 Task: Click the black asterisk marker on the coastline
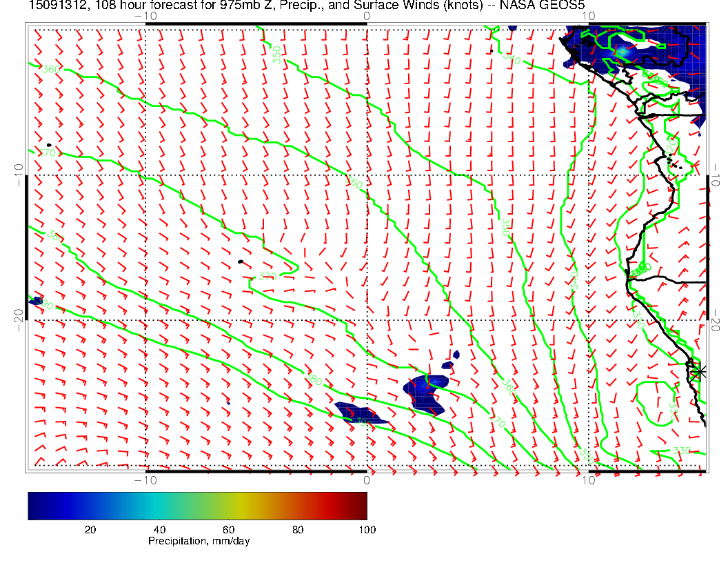[x=699, y=371]
